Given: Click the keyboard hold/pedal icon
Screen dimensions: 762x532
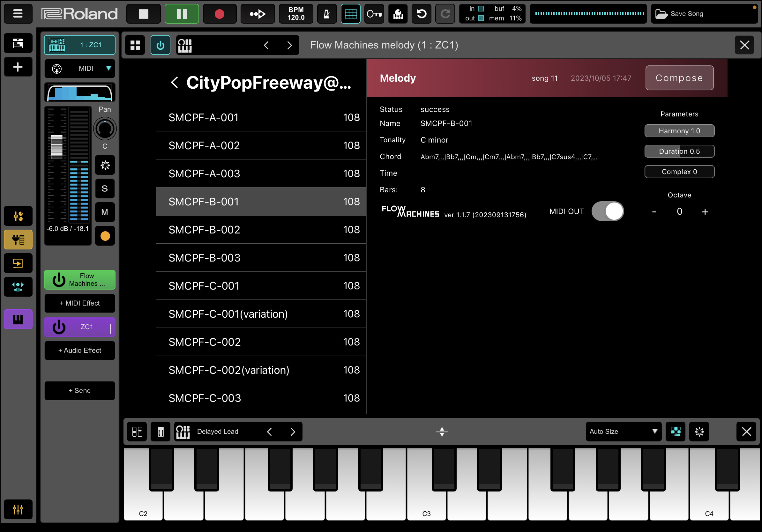Looking at the screenshot, I should pyautogui.click(x=161, y=432).
